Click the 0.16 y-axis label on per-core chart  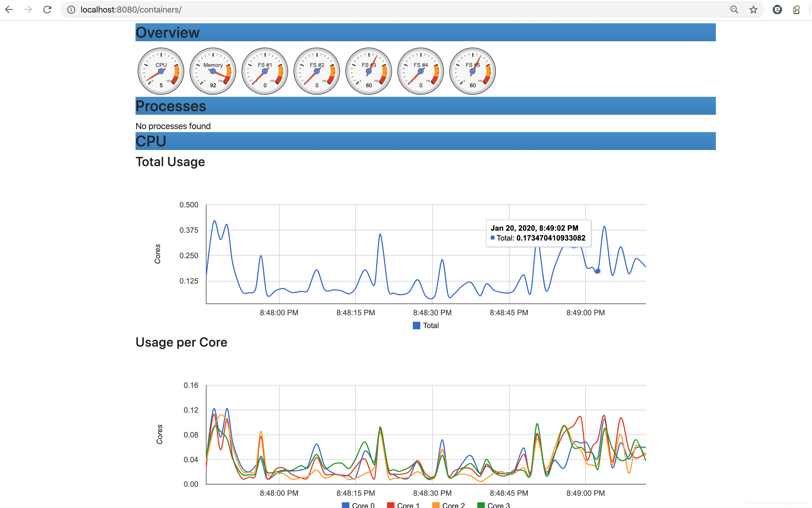click(x=191, y=385)
